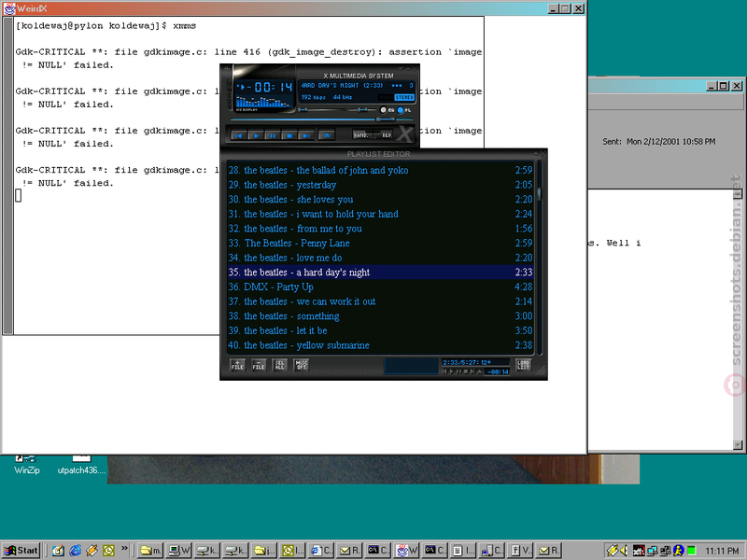
Task: Select track 29 yesterday
Action: pos(380,185)
